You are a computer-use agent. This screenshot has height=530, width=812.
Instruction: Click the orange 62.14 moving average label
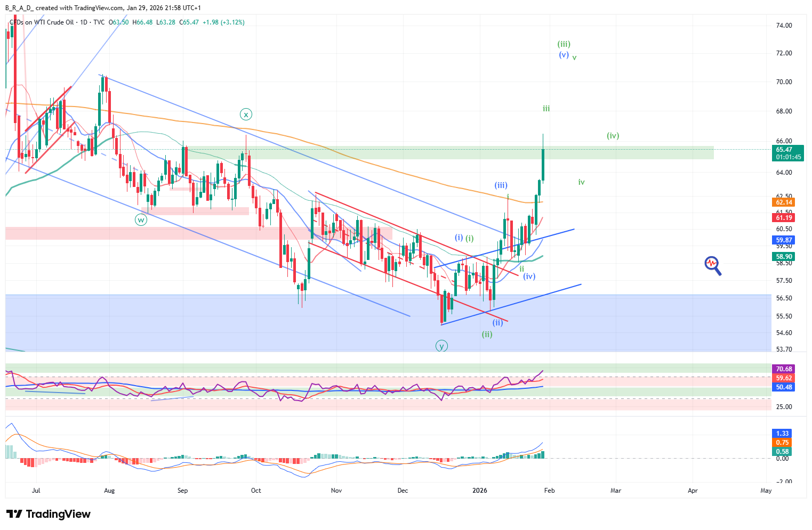(784, 202)
